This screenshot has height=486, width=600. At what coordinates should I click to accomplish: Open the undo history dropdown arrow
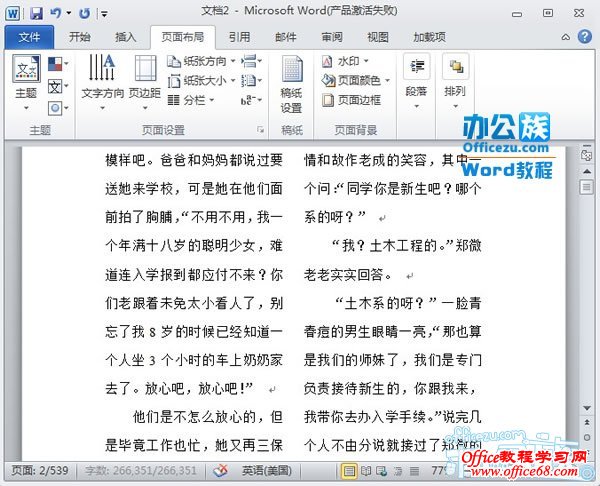69,14
